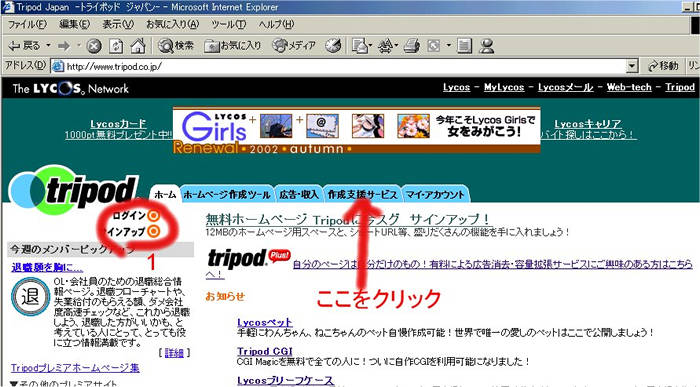Image resolution: width=700 pixels, height=387 pixels.
Task: Open the Tools (ツール) menu
Action: pyautogui.click(x=228, y=24)
